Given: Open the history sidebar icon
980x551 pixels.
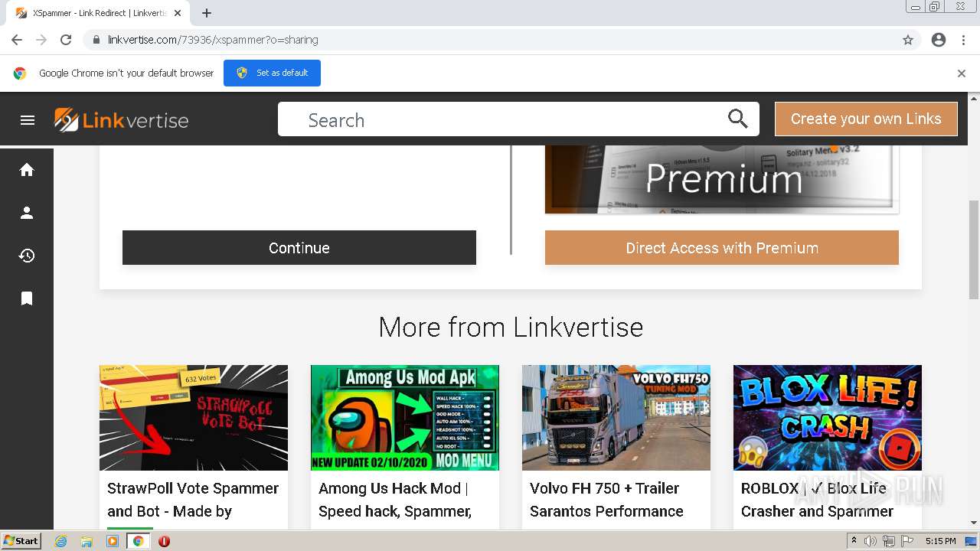Looking at the screenshot, I should 27,256.
